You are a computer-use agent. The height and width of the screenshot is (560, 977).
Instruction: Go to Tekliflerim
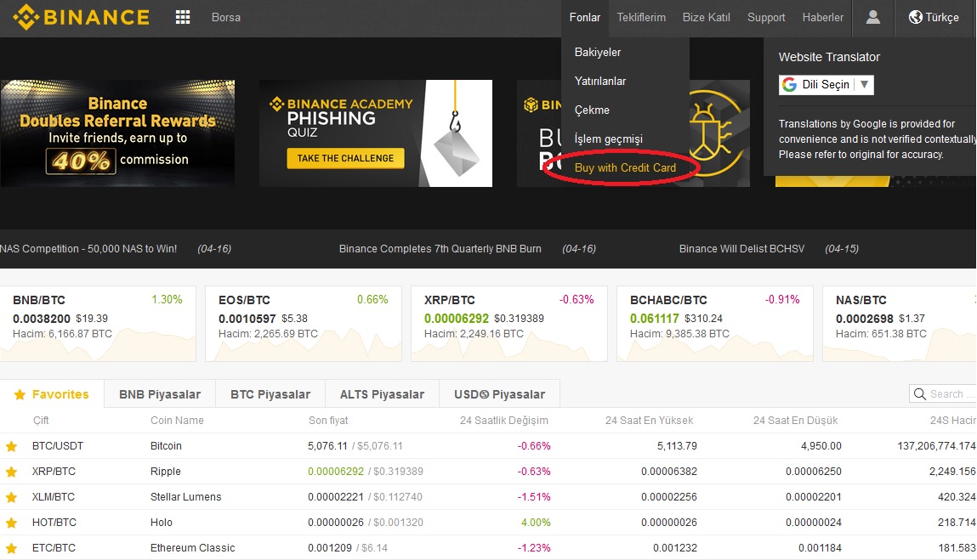(641, 18)
